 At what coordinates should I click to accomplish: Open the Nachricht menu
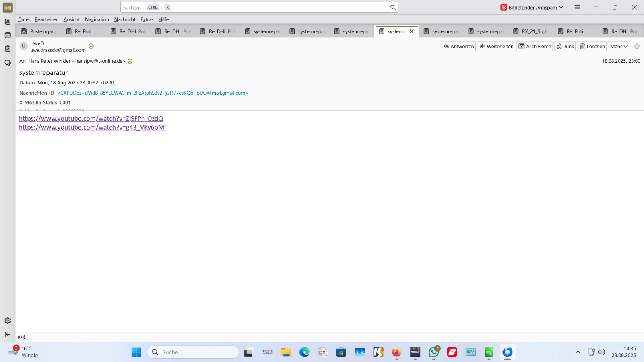tap(125, 19)
